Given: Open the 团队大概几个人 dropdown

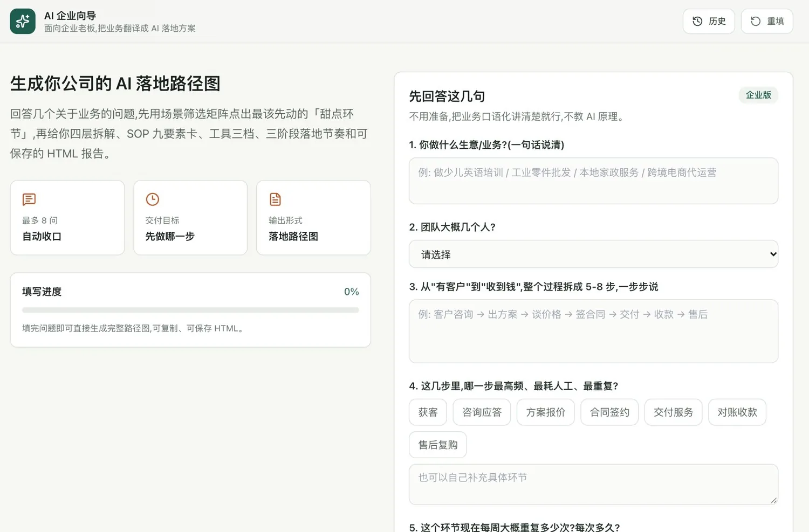Looking at the screenshot, I should [x=593, y=254].
